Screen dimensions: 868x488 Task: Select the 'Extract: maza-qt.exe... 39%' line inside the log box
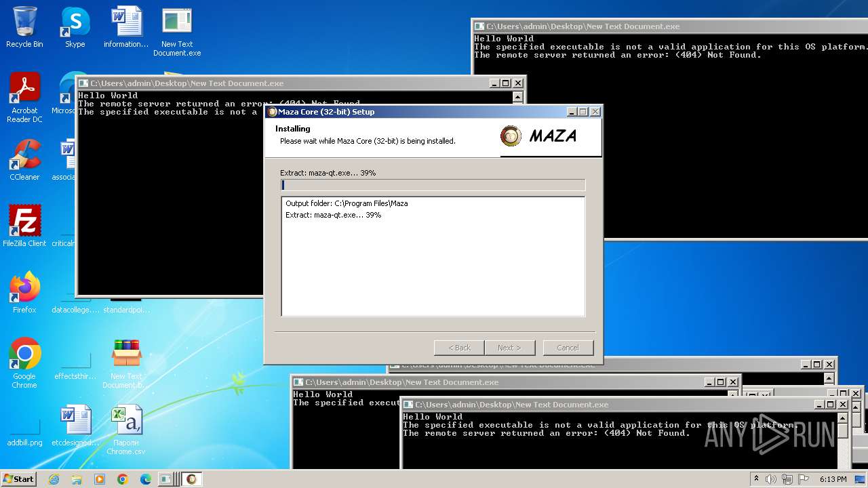pyautogui.click(x=333, y=215)
